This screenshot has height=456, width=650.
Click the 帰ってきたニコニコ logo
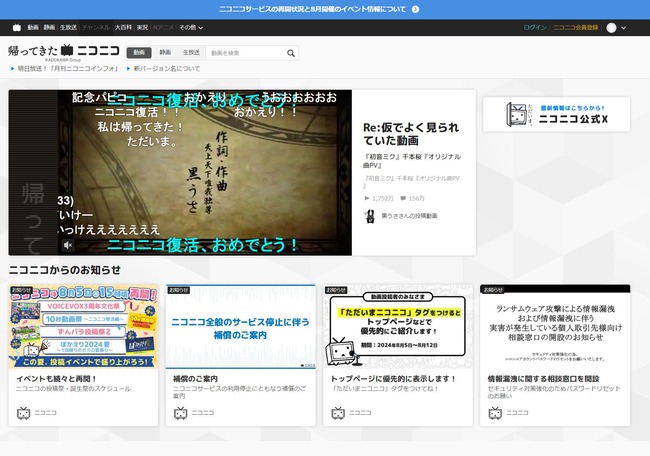(63, 51)
